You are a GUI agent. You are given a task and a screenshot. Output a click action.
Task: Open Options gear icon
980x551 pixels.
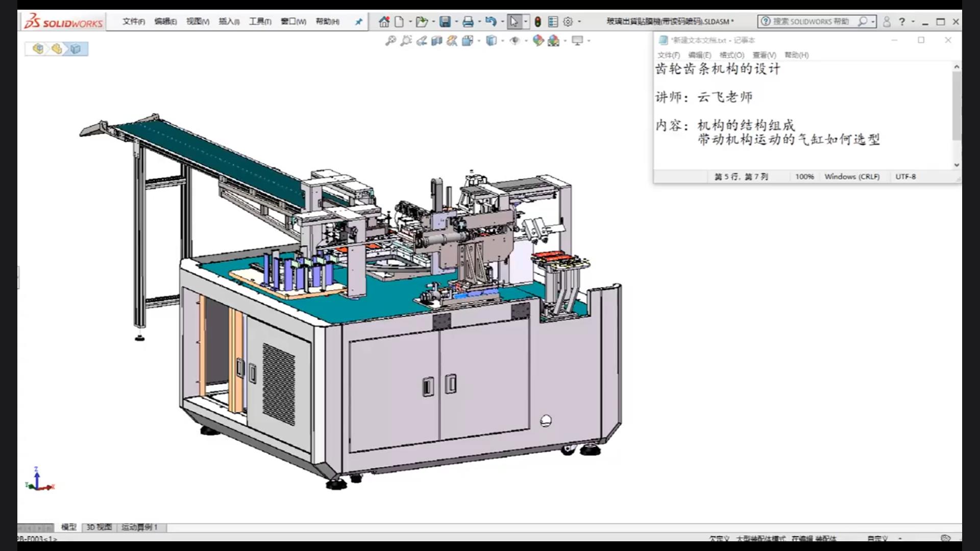click(568, 21)
